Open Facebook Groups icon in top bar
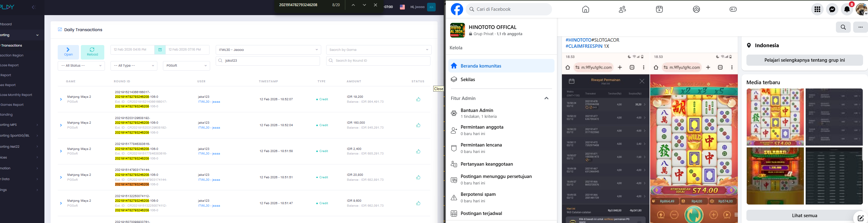Viewport: 868px width, 223px height. point(696,10)
